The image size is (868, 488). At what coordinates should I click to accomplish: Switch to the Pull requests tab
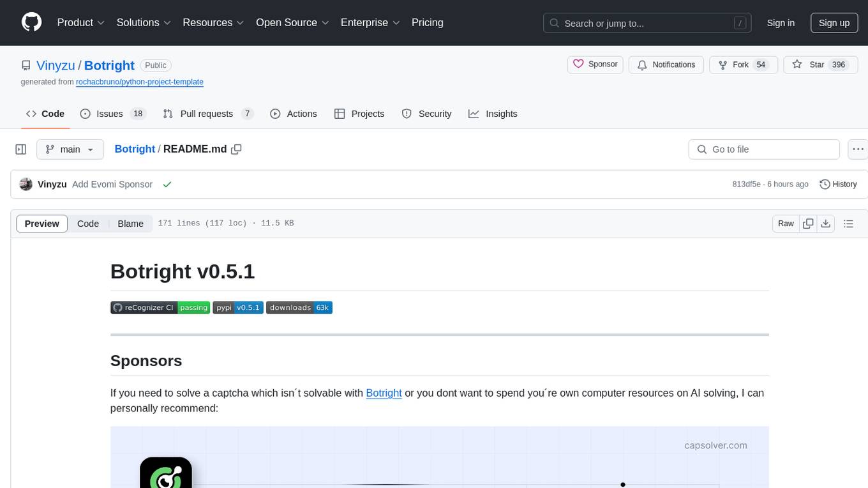pyautogui.click(x=208, y=114)
